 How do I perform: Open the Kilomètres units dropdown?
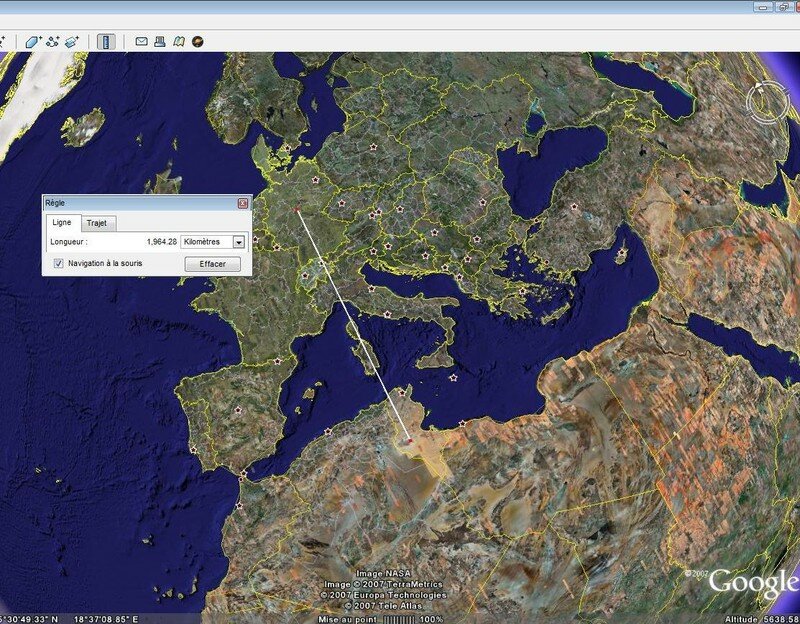point(213,242)
